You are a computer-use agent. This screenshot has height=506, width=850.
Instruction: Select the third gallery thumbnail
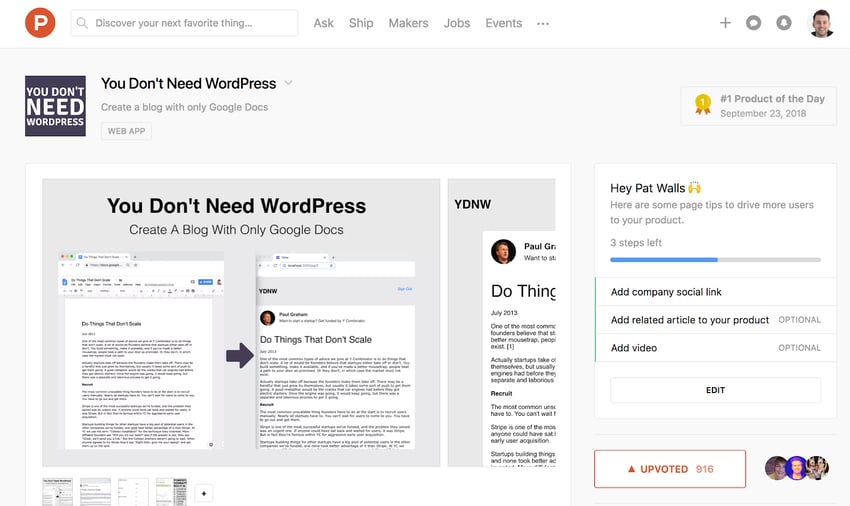133,492
